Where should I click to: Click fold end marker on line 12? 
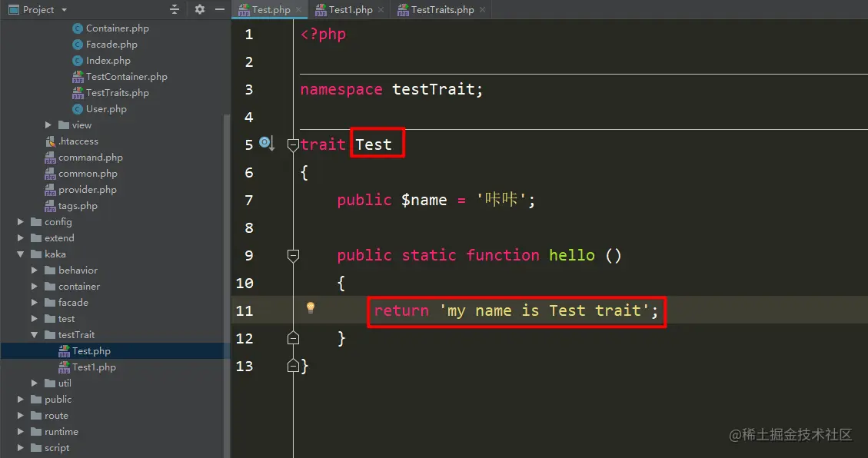pyautogui.click(x=294, y=338)
